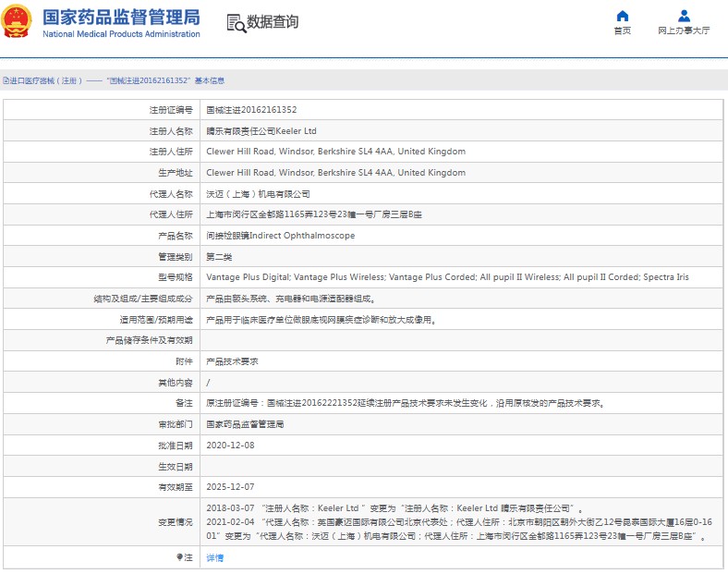Click 国家药品监督管理局 site title
Viewport: 728px width, 574px height.
tap(121, 18)
